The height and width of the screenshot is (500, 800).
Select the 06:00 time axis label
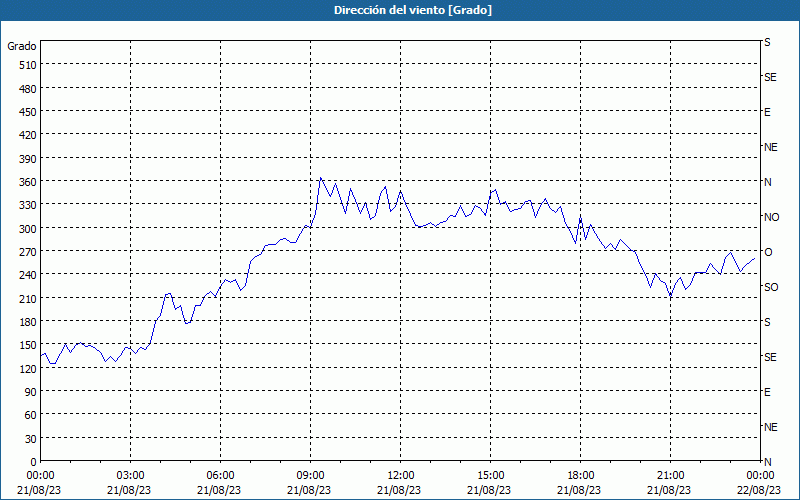pos(220,476)
